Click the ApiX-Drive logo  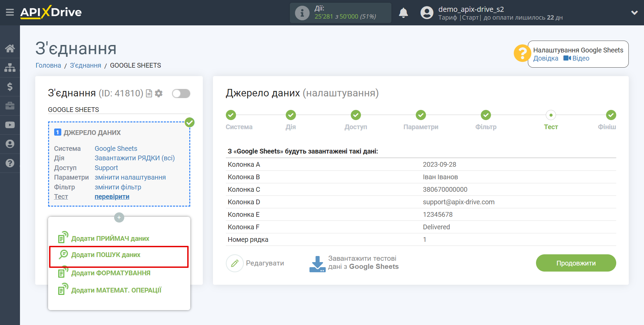(51, 12)
